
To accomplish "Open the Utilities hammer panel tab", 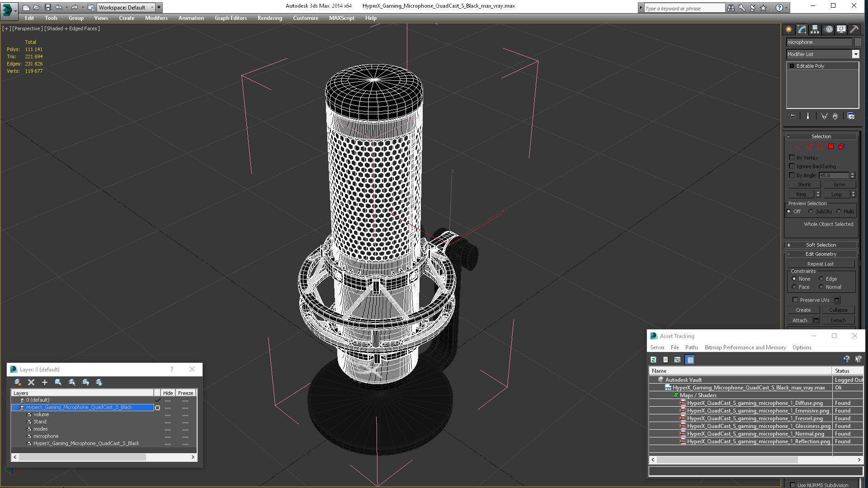I will pos(854,29).
